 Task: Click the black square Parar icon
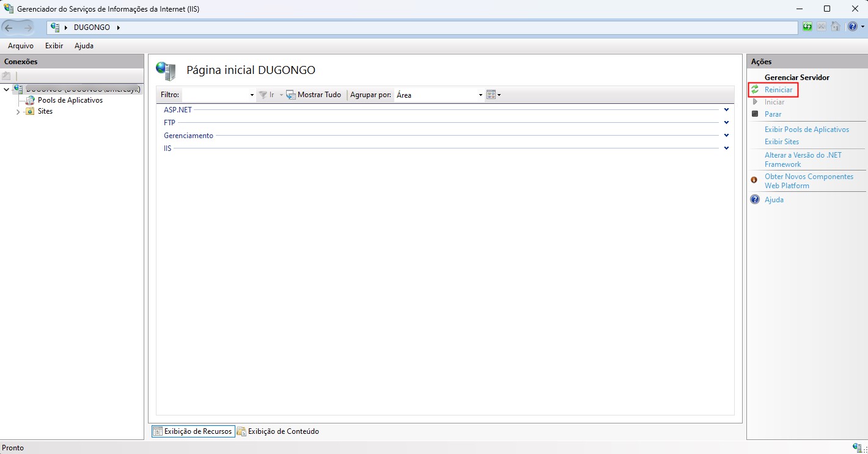click(x=755, y=114)
